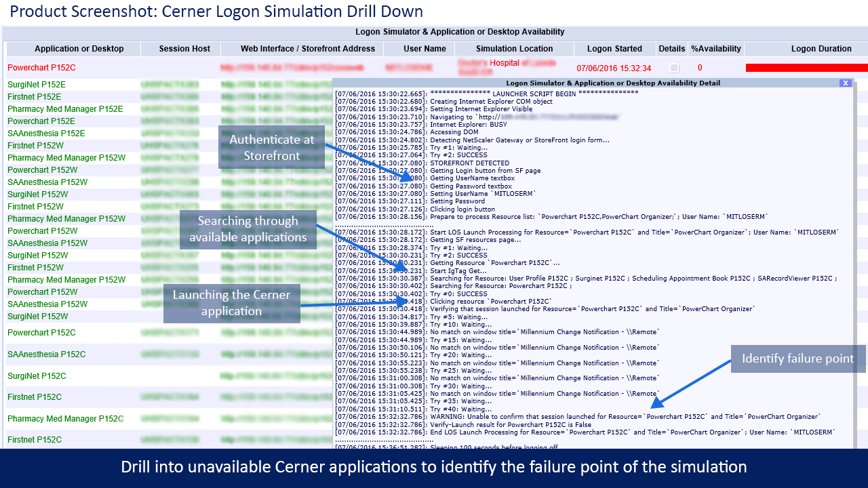
Task: Click the Simulation Location column header
Action: 515,49
